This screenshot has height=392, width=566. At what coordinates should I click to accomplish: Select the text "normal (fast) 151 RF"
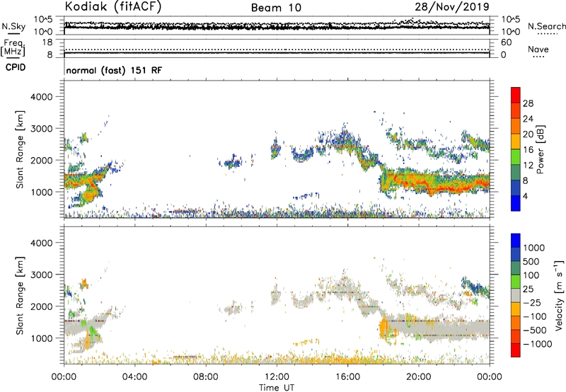pos(114,70)
